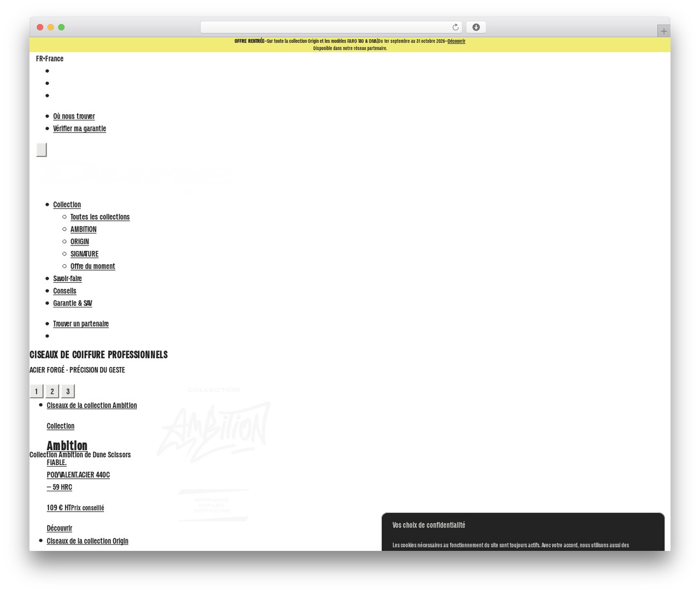Click the large Ambition heading link
The image size is (700, 593).
point(67,445)
